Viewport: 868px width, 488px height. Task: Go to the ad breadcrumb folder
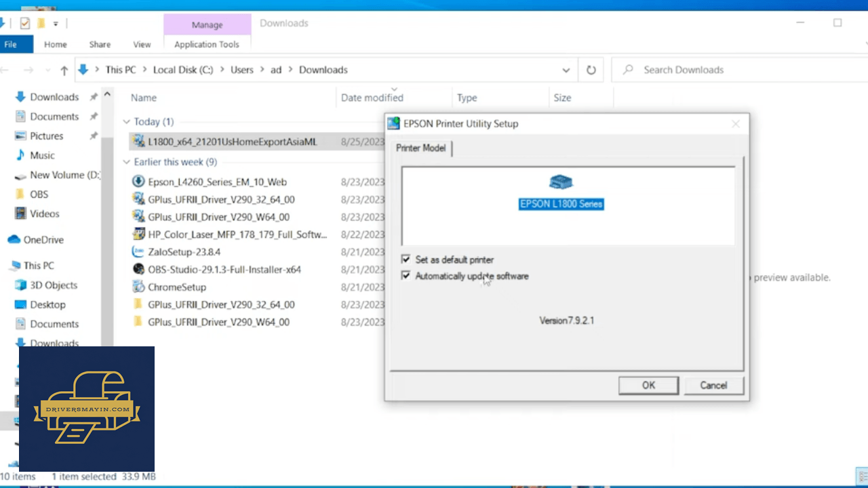pos(276,70)
